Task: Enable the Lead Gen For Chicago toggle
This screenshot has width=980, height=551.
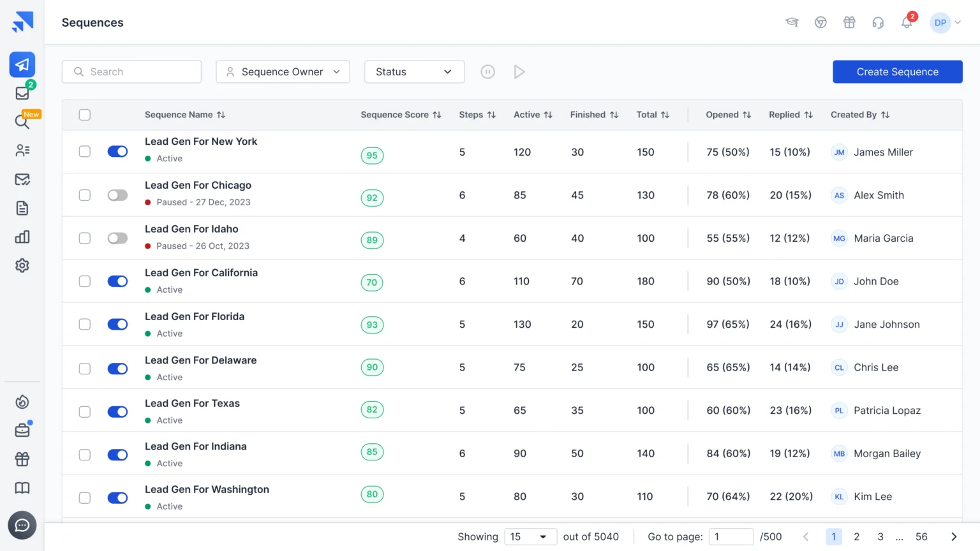Action: click(117, 195)
